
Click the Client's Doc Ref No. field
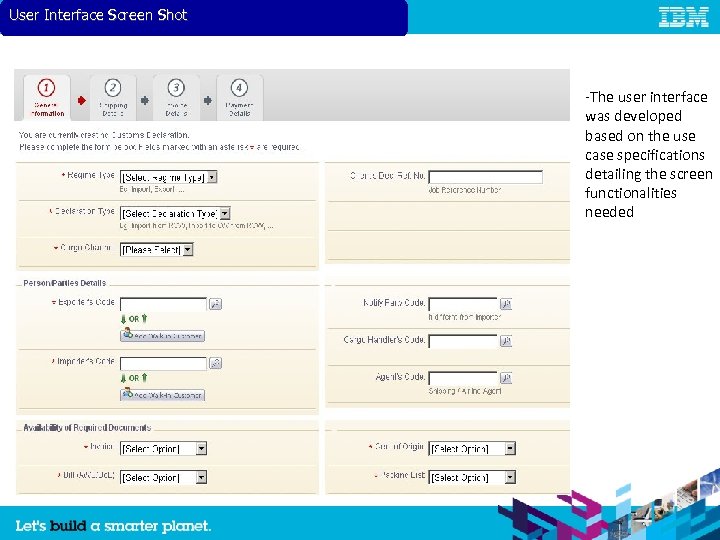485,177
